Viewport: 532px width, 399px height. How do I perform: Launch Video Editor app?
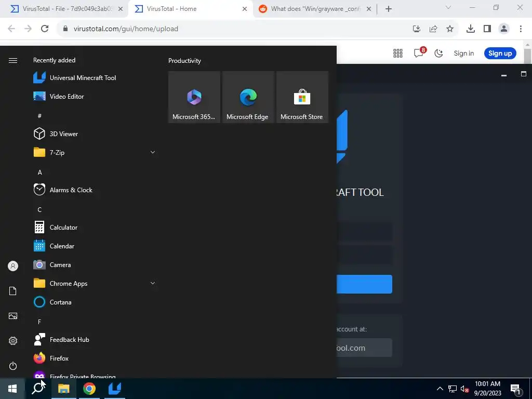[58, 96]
